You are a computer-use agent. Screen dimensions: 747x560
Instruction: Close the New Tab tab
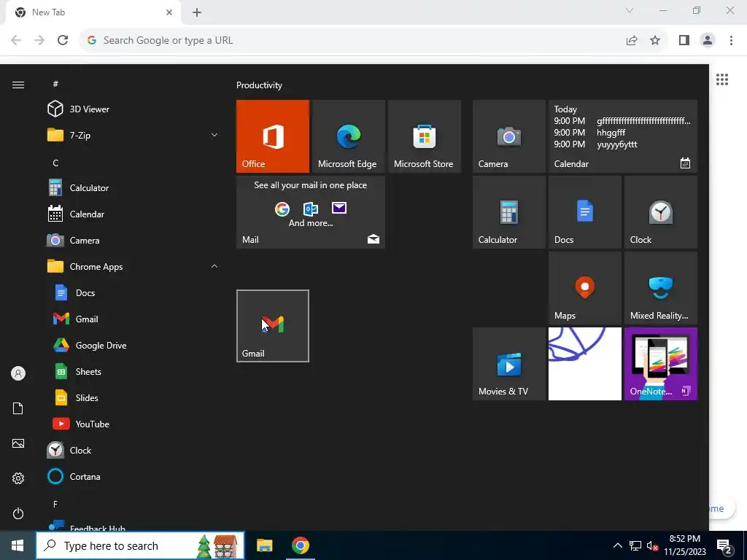pyautogui.click(x=169, y=12)
